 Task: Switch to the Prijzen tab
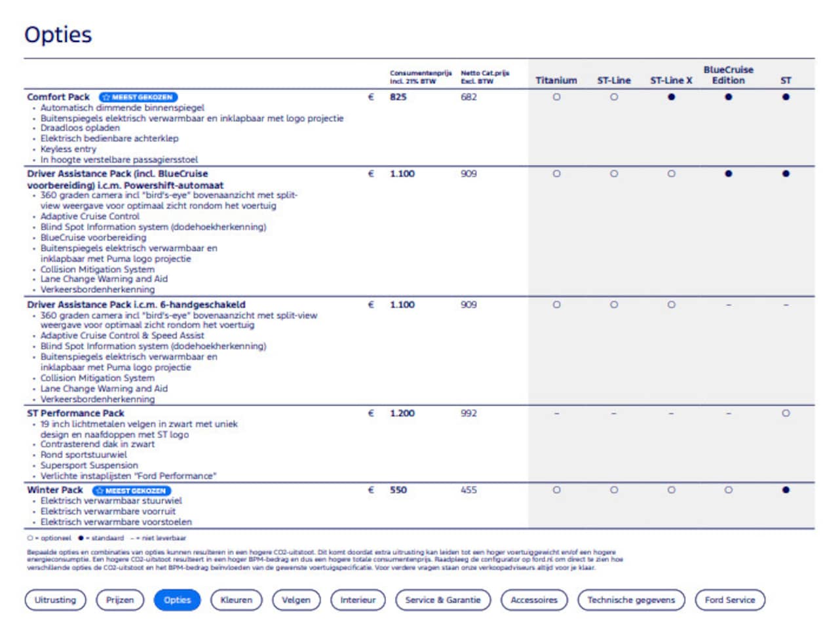(120, 600)
